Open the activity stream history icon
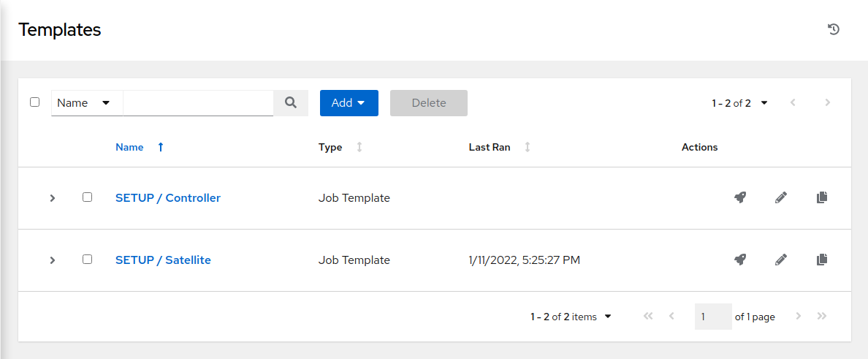Image resolution: width=868 pixels, height=359 pixels. 833,29
